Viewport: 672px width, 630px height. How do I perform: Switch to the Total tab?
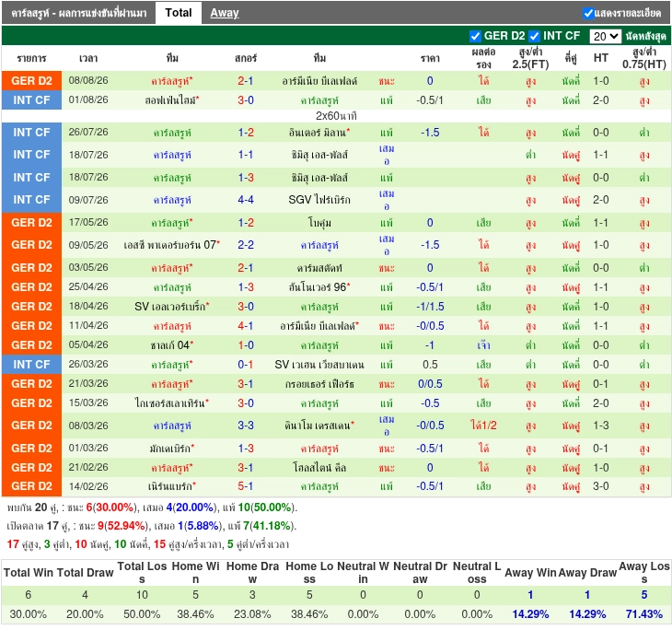[x=179, y=13]
